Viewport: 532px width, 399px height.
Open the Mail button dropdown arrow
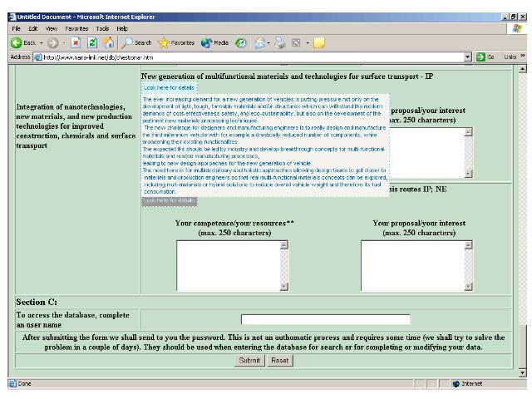click(x=268, y=43)
